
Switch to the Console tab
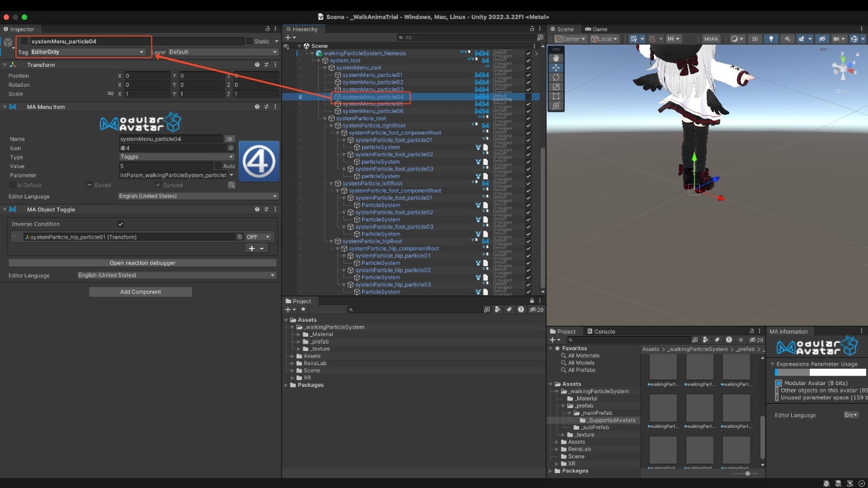[601, 332]
